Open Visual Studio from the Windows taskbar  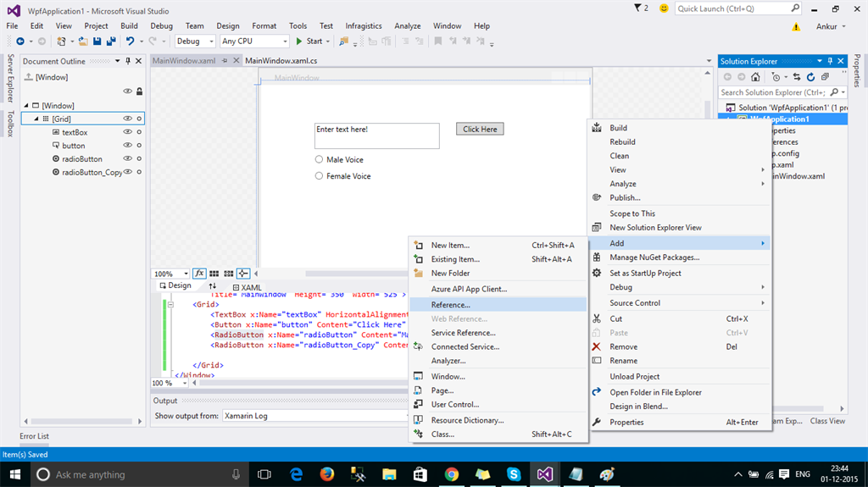544,474
